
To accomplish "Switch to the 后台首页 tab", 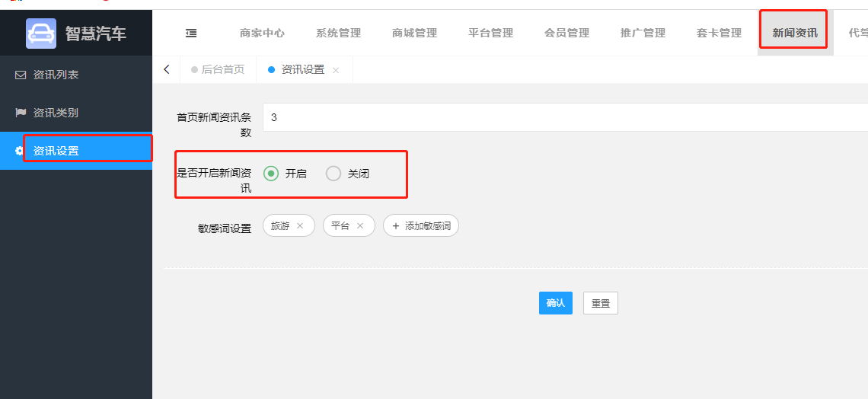I will click(x=218, y=70).
